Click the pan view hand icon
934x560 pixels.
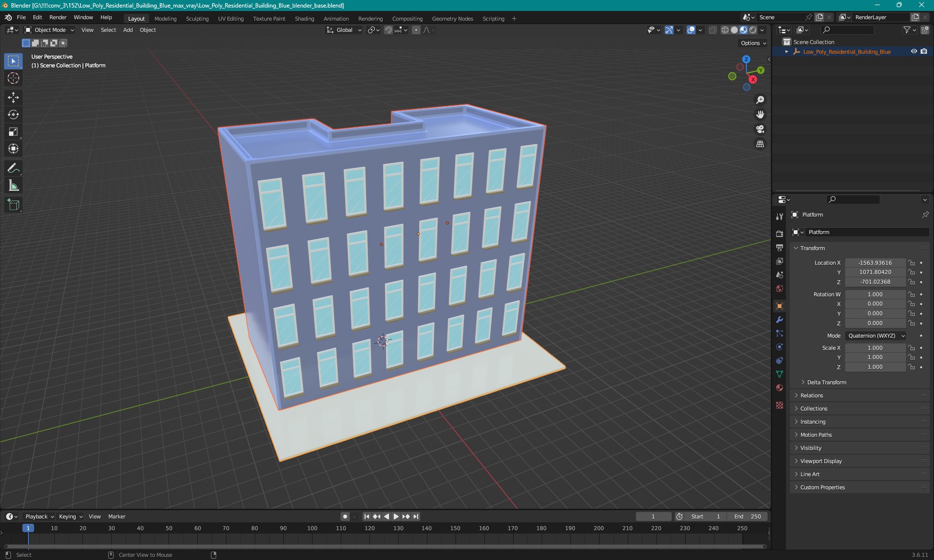pyautogui.click(x=760, y=115)
